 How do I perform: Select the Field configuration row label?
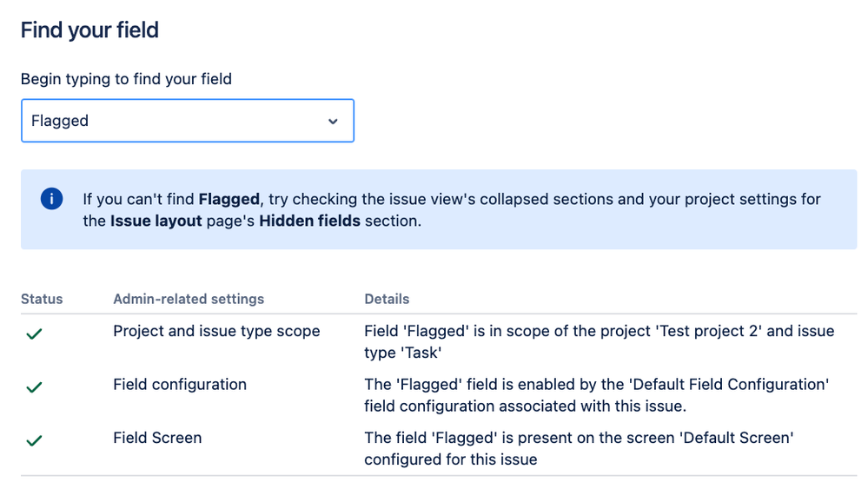pos(180,385)
